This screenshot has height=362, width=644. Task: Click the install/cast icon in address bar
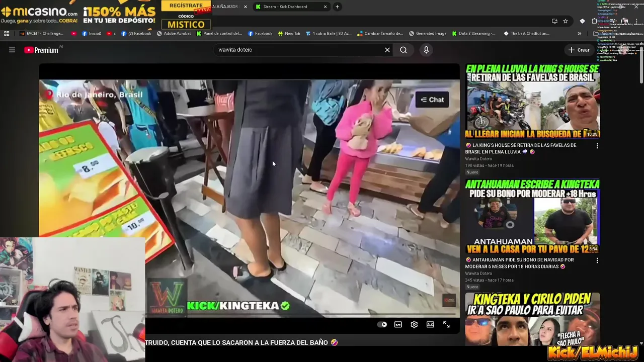click(554, 21)
